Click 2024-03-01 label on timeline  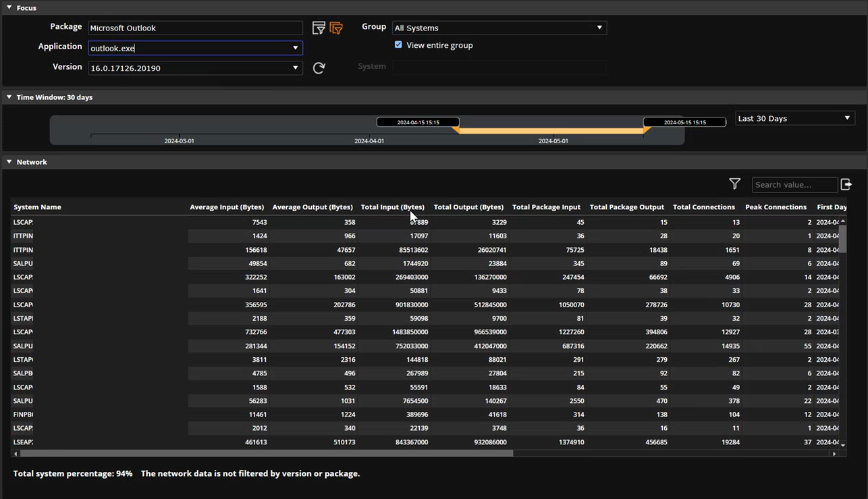tap(179, 141)
